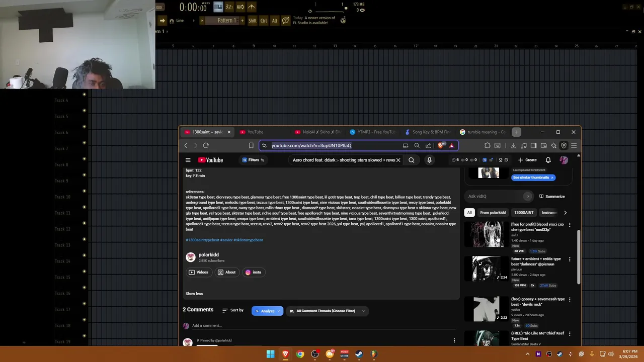Open polarkidd About button

tap(226, 272)
